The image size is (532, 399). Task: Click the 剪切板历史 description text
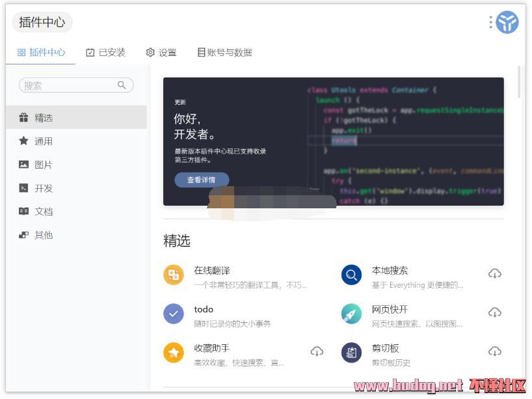click(x=392, y=363)
